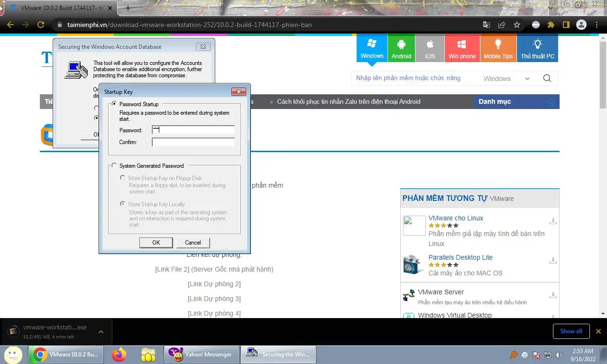
Task: Download VMware Server via its download icon
Action: point(553,295)
